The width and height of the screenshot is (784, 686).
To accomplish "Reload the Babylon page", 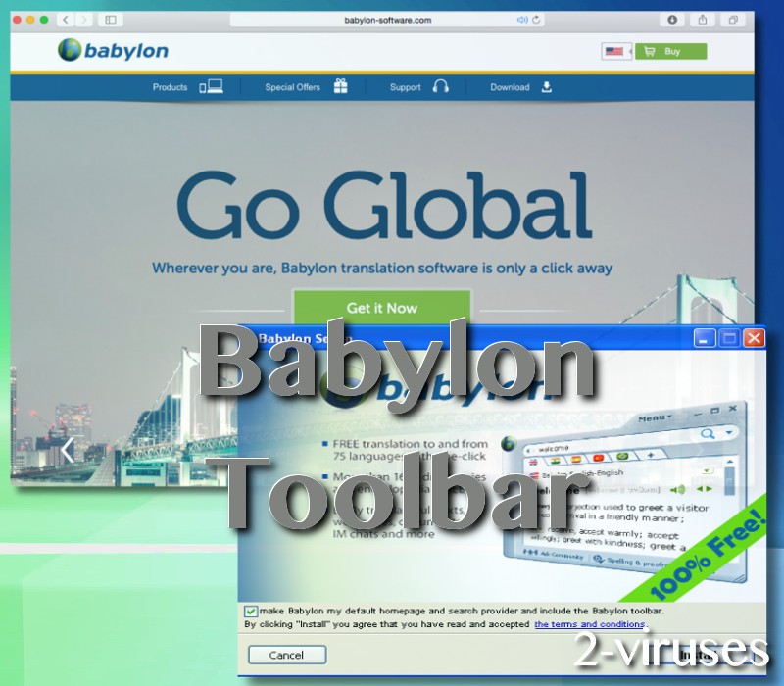I will tap(536, 20).
